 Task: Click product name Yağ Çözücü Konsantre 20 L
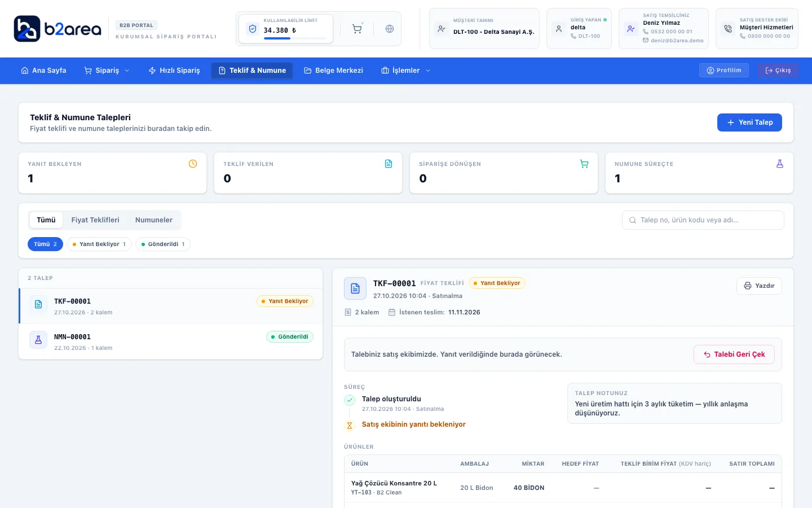tap(394, 483)
